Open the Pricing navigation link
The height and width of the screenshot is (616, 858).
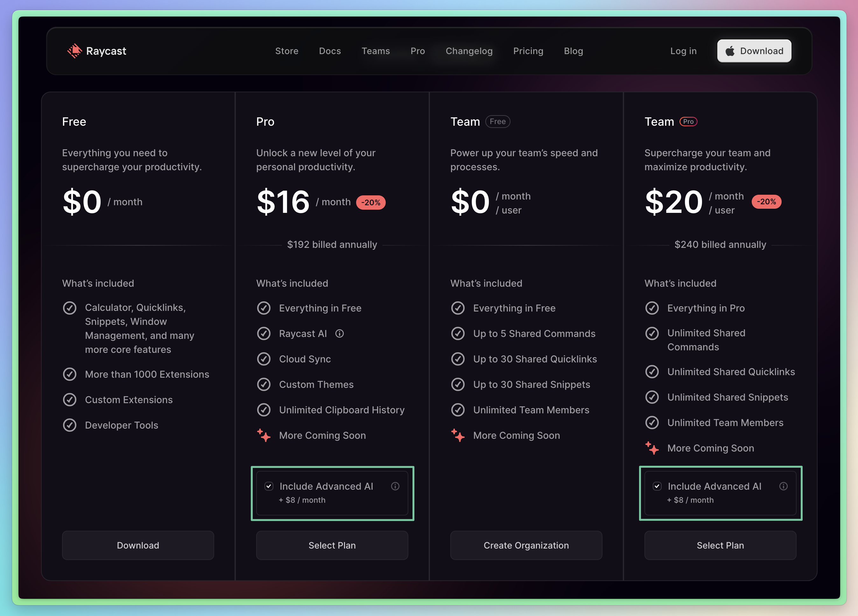pos(528,51)
